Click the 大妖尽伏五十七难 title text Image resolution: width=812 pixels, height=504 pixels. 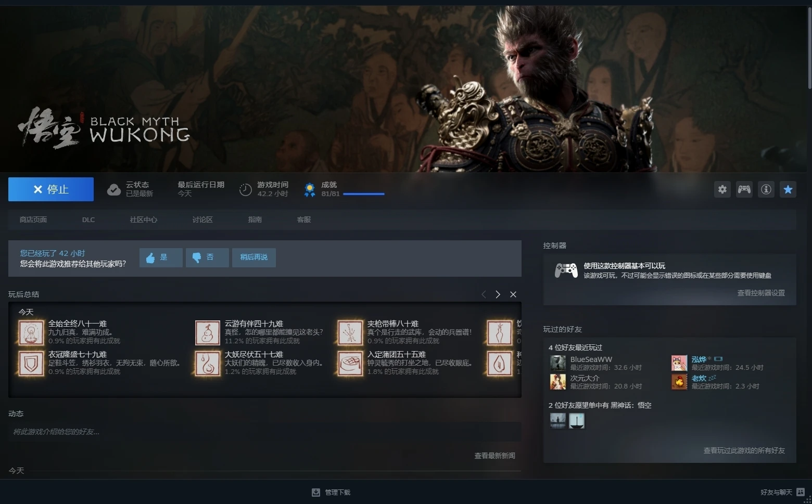[x=254, y=354]
